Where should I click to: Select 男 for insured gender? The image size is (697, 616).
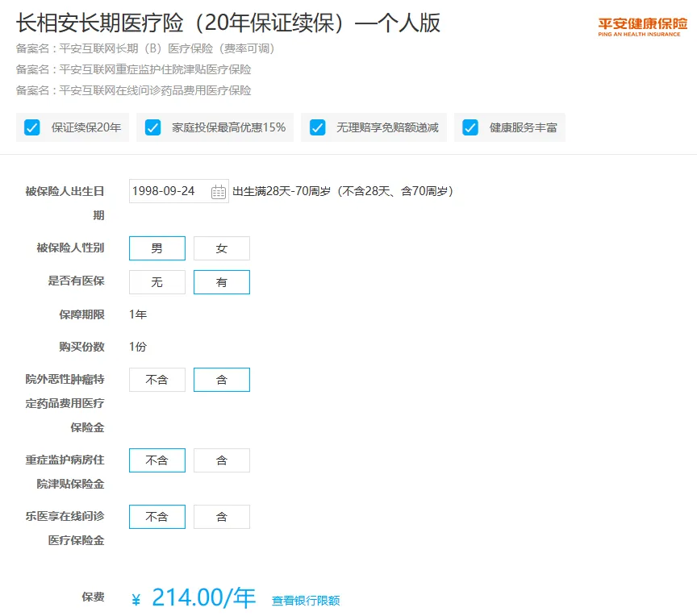157,248
